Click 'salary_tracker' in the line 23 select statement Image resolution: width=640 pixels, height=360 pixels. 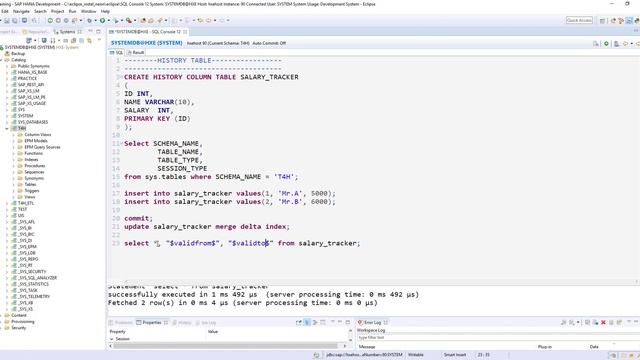[327, 243]
